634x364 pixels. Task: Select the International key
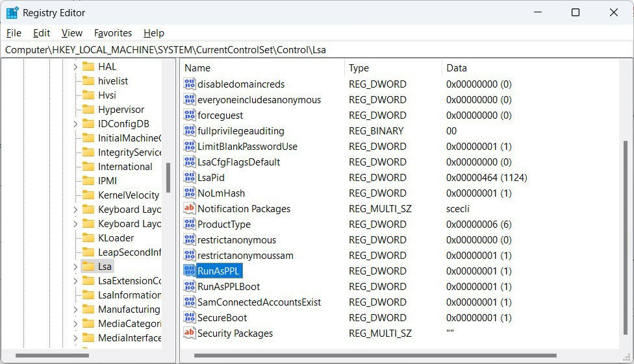[x=125, y=167]
